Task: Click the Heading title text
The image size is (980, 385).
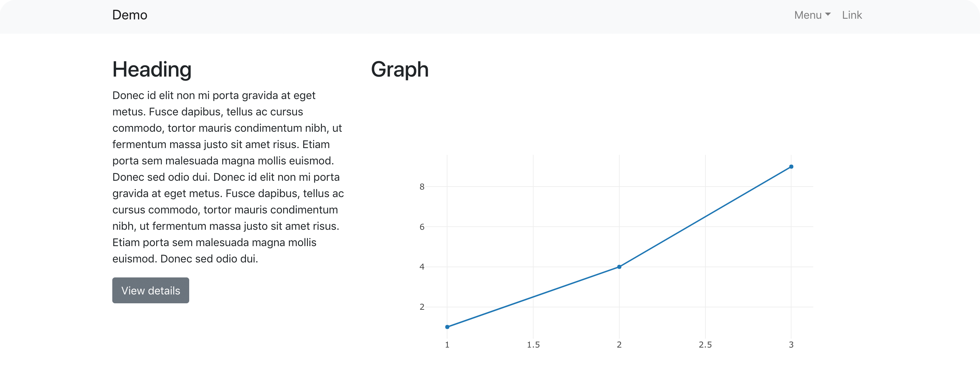Action: click(152, 70)
